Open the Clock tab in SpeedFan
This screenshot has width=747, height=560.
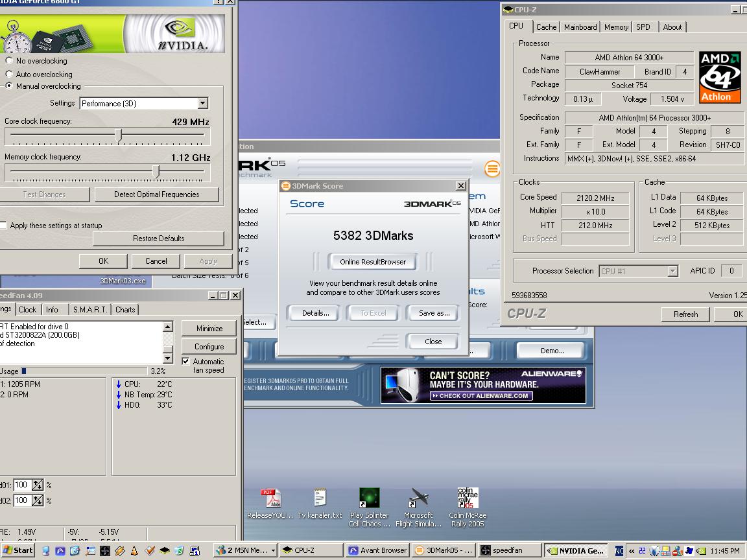pos(27,310)
